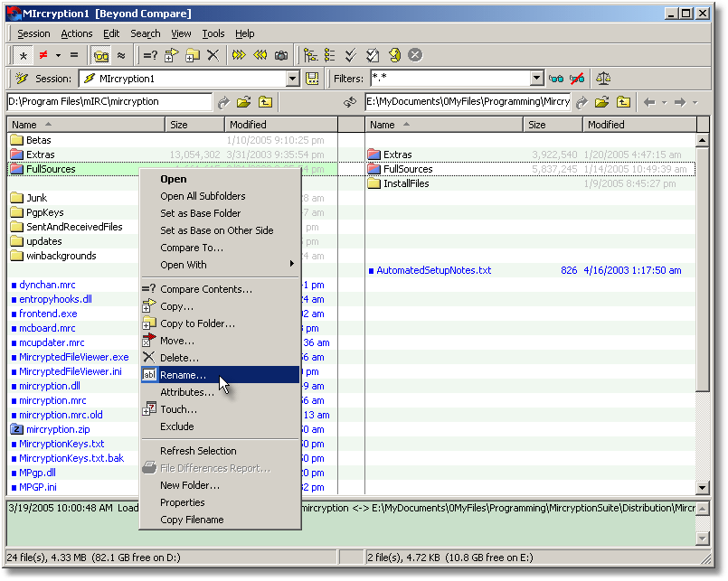The width and height of the screenshot is (728, 581).
Task: Choose Set as Base Folder menu entry
Action: [220, 213]
